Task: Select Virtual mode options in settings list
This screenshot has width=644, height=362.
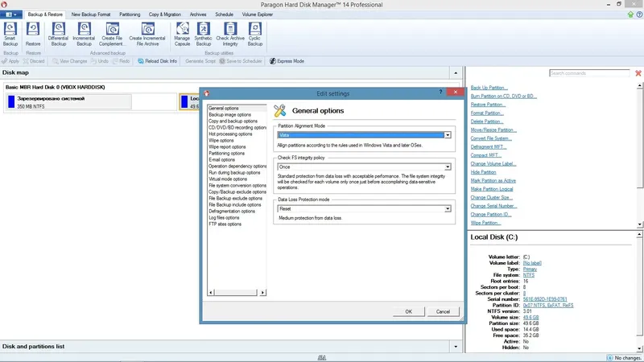Action: [x=228, y=179]
